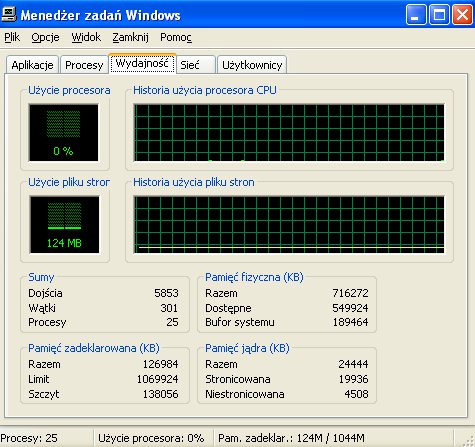Switch to the Użytkownicy tab

(252, 65)
